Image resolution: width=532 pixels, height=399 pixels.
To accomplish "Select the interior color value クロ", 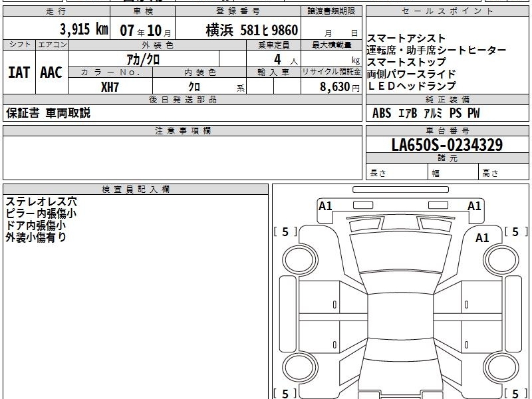I will pyautogui.click(x=194, y=87).
